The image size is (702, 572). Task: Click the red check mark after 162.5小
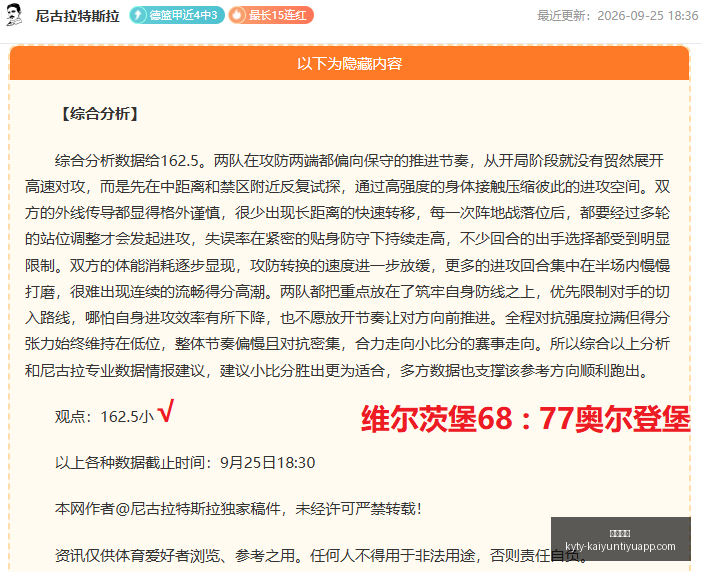166,410
